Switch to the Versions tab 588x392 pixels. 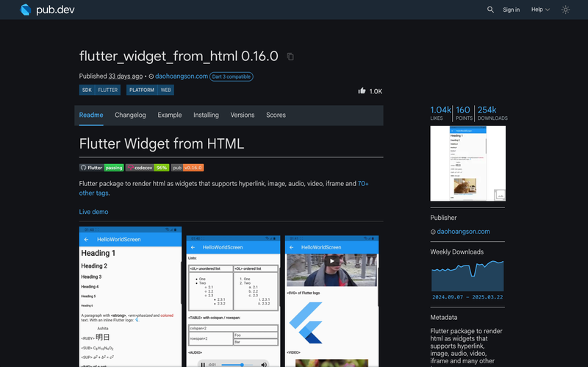[243, 115]
